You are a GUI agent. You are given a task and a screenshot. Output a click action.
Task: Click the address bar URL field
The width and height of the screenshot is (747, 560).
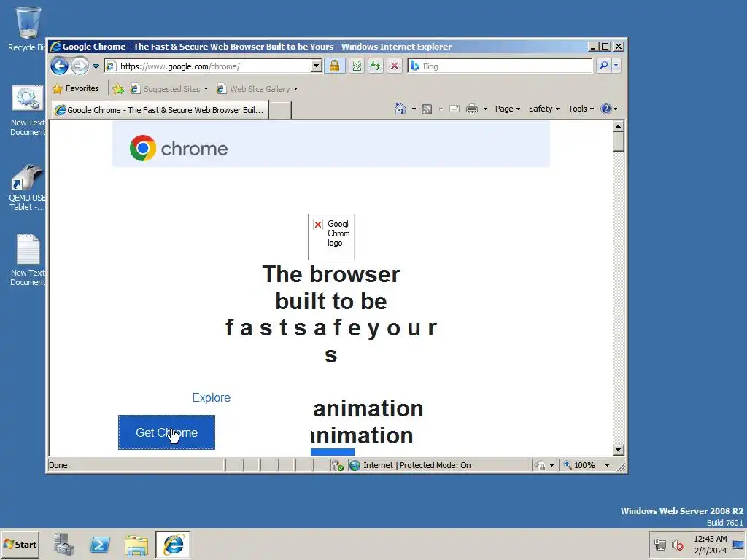click(x=208, y=66)
